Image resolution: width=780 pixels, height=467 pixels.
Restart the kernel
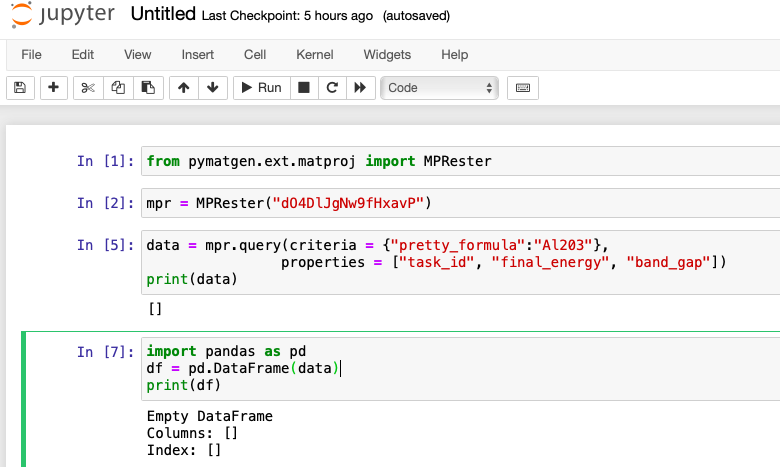[x=332, y=88]
